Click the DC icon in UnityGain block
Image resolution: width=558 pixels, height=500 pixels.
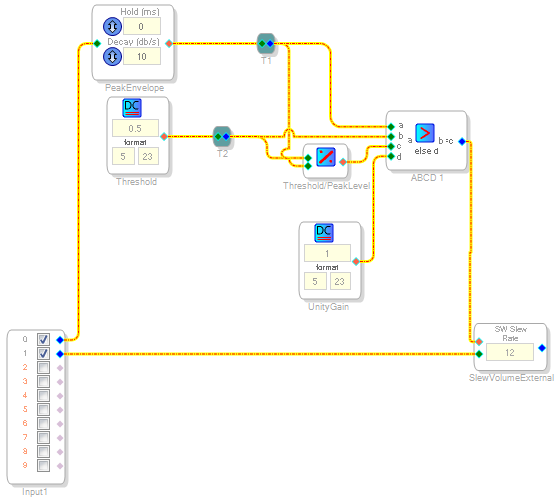point(324,233)
